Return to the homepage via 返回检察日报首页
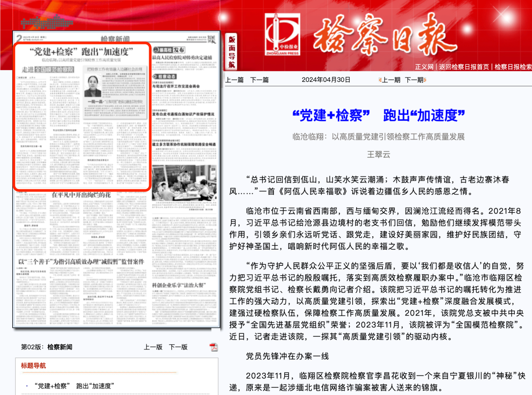This screenshot has width=532, height=395. click(x=463, y=67)
